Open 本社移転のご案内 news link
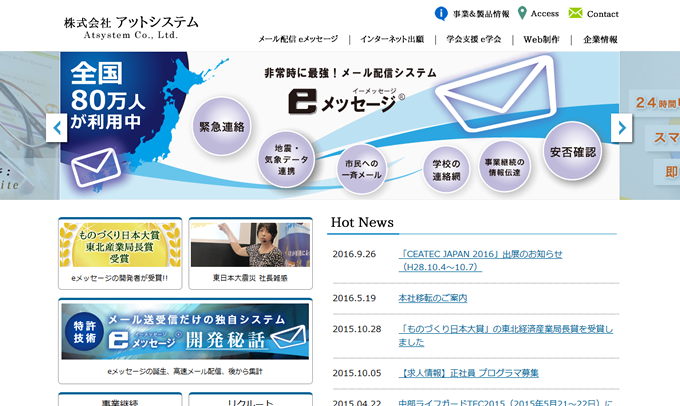The image size is (680, 406). 432,298
